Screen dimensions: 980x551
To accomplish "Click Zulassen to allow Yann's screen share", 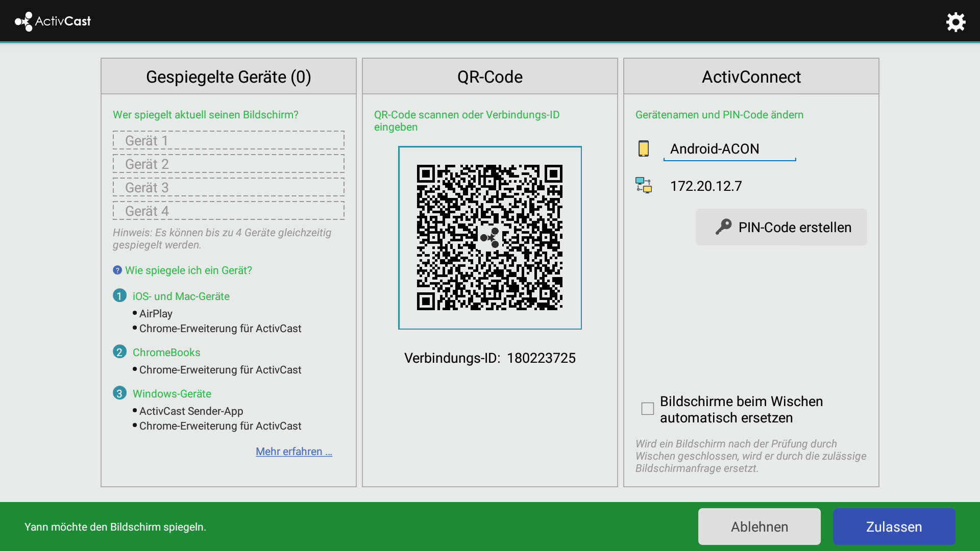I will 894,526.
